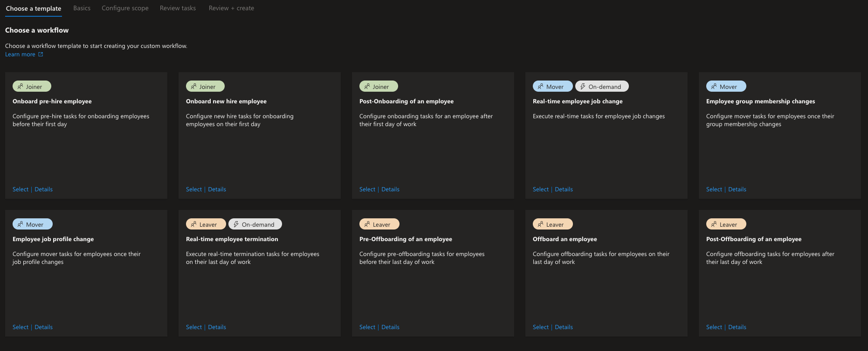
Task: Open the Review + create tab
Action: coord(231,8)
